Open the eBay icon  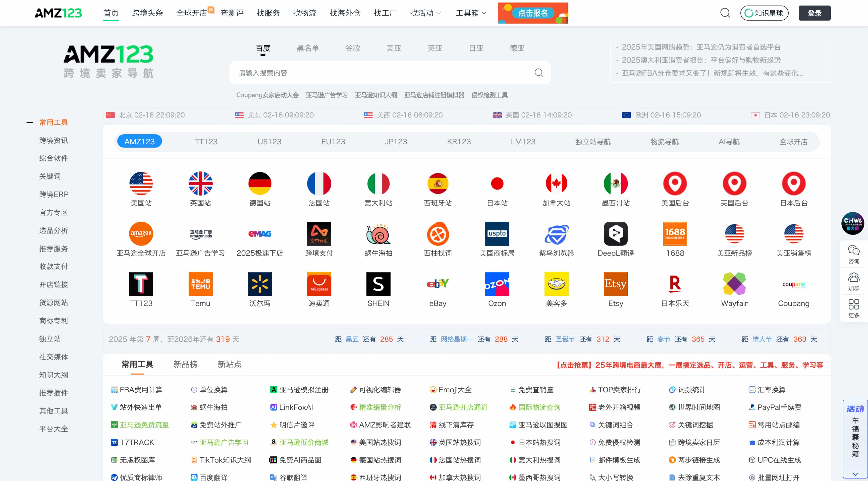tap(438, 284)
